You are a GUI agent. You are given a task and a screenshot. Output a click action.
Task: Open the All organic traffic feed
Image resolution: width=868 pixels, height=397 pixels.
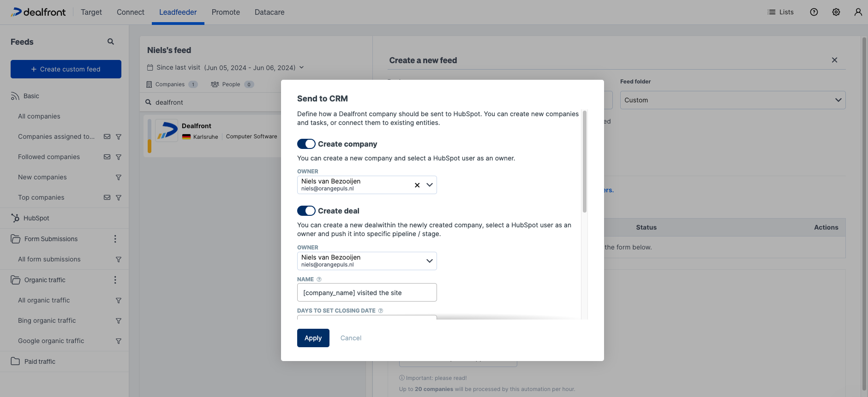point(44,300)
